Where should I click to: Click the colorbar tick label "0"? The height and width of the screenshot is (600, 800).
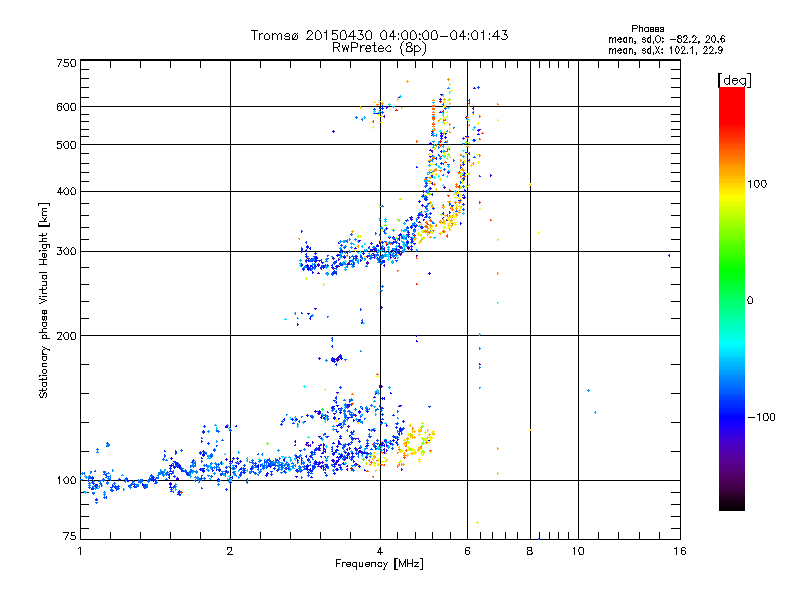[750, 301]
